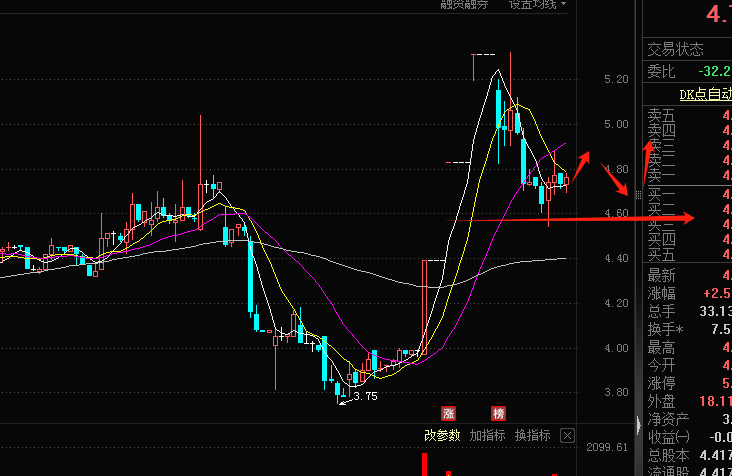Image resolution: width=732 pixels, height=476 pixels.
Task: Click the red 榜 marker icon
Action: 498,413
